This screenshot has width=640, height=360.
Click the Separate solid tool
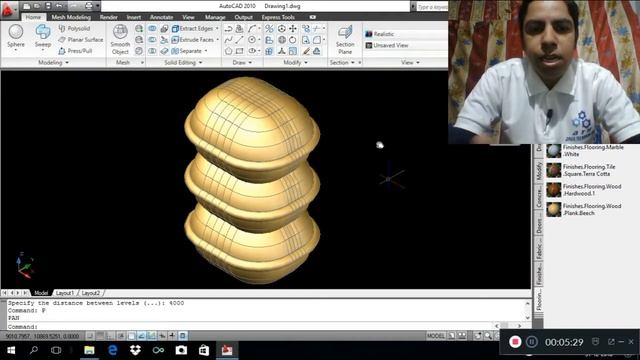pyautogui.click(x=187, y=51)
